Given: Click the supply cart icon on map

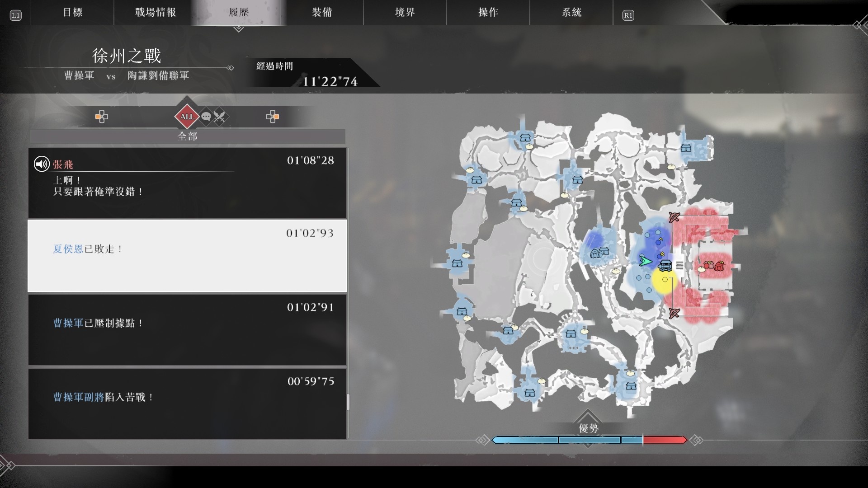Looking at the screenshot, I should (665, 265).
